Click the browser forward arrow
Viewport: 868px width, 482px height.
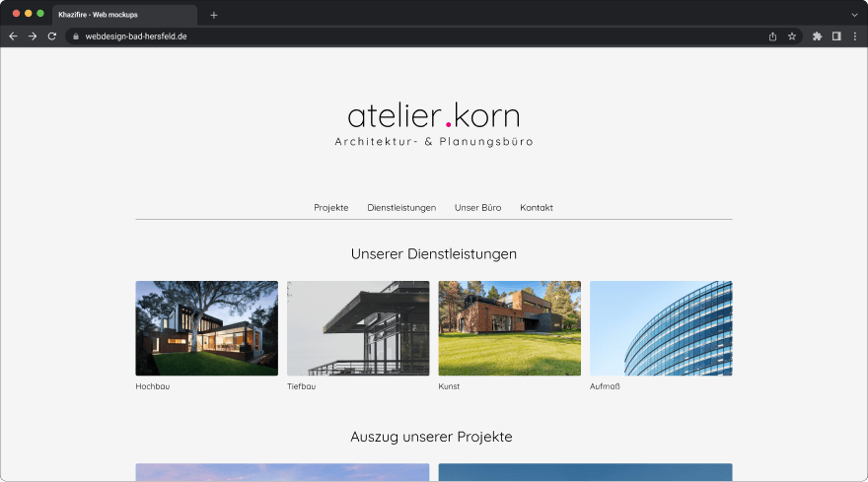(x=33, y=36)
